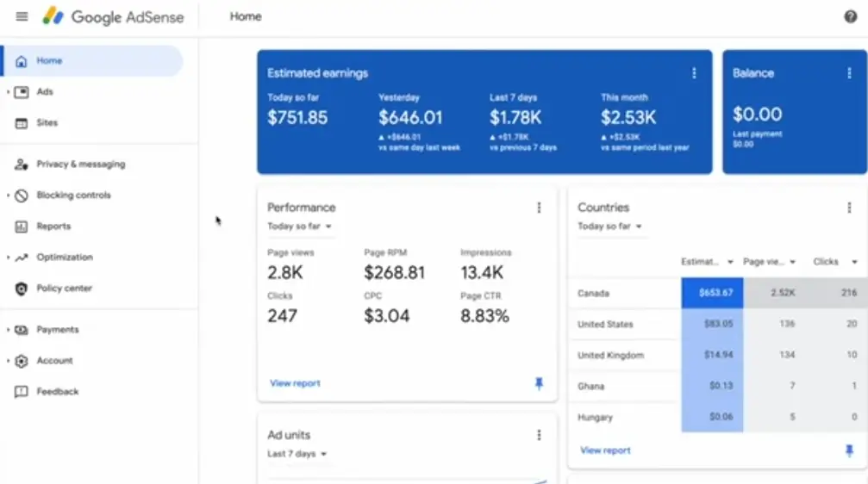The image size is (868, 484).
Task: Go to Home in sidebar
Action: tap(92, 61)
